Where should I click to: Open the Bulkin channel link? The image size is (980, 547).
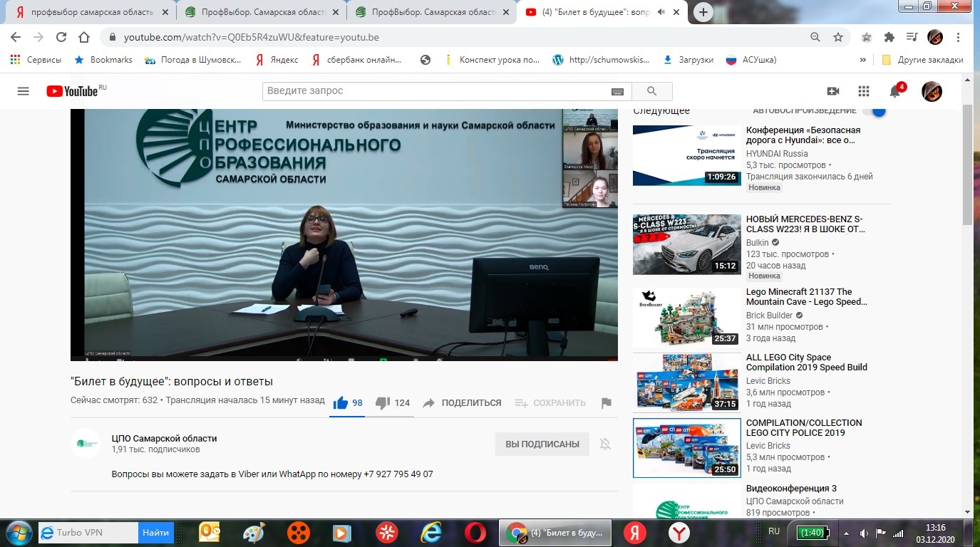point(758,243)
